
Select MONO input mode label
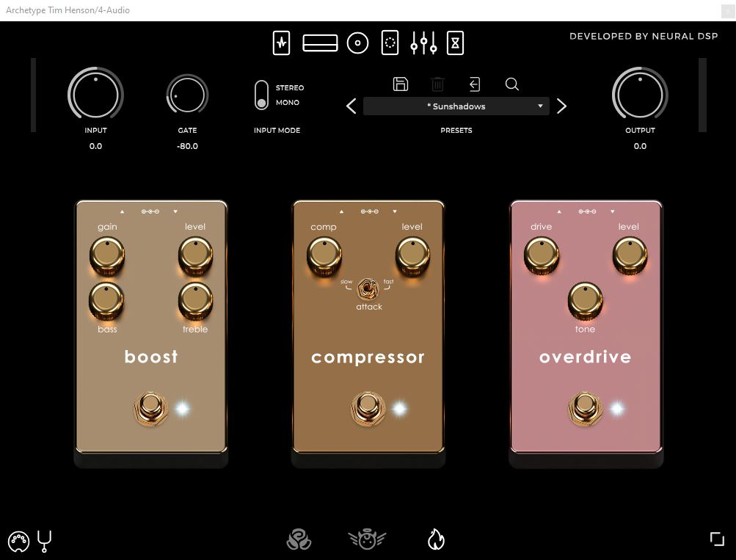coord(287,102)
